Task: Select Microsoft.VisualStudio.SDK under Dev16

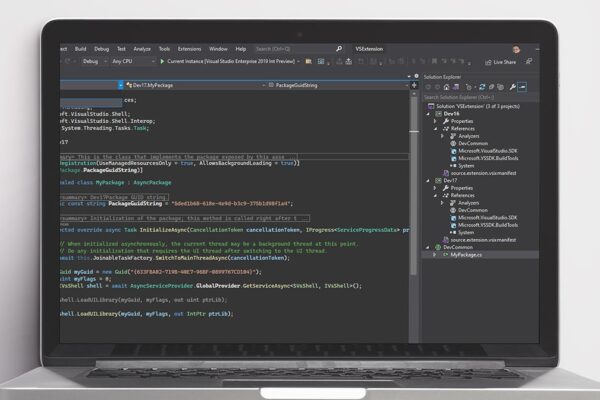Action: (x=487, y=151)
